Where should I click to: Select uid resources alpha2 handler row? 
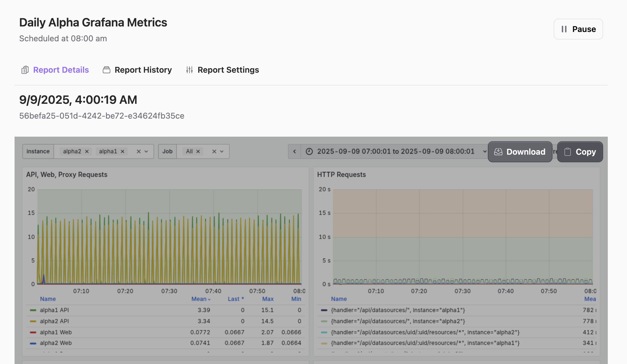click(457, 332)
